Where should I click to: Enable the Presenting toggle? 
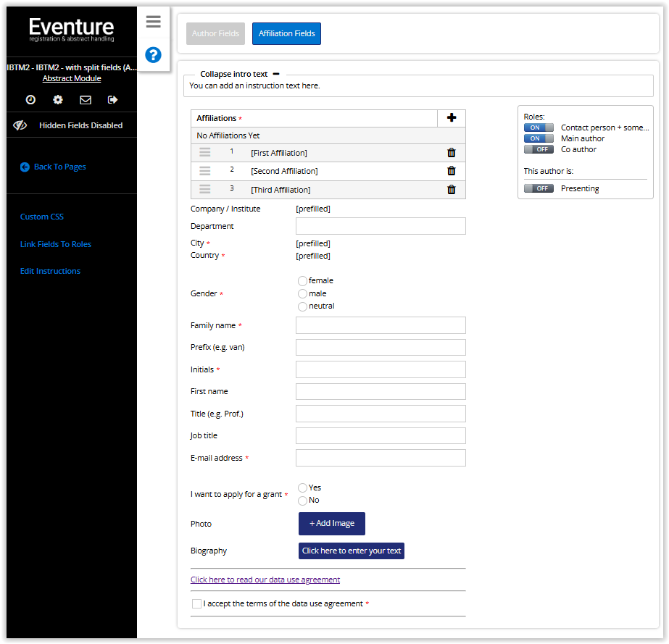coord(539,188)
